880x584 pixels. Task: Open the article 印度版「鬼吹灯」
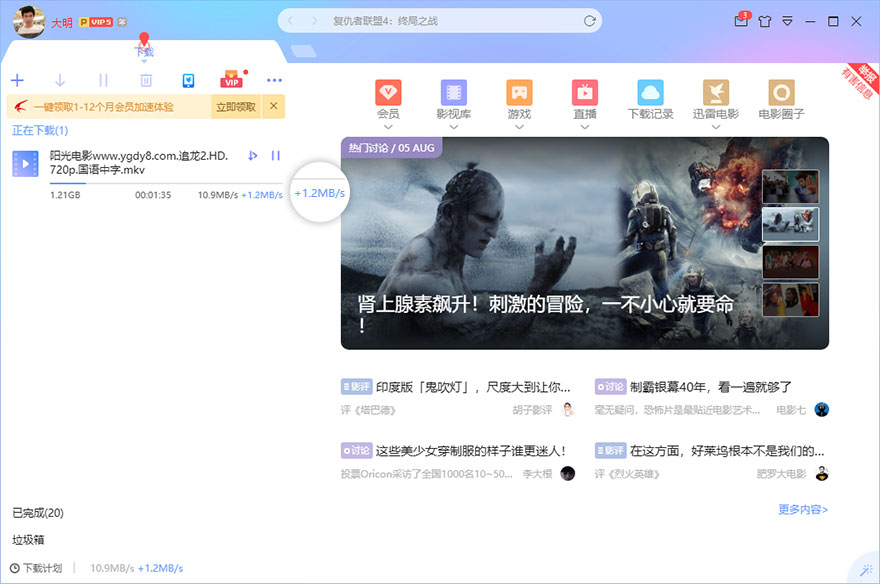click(x=473, y=387)
